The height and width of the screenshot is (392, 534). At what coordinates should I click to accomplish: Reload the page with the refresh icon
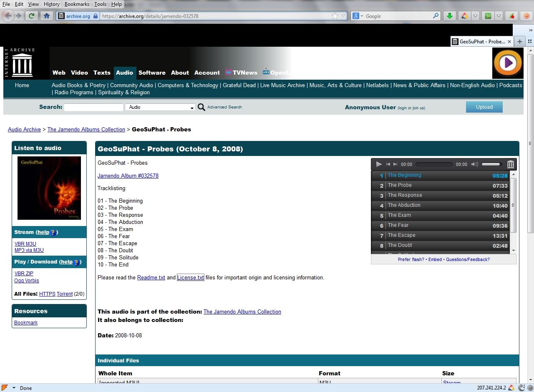pyautogui.click(x=31, y=16)
